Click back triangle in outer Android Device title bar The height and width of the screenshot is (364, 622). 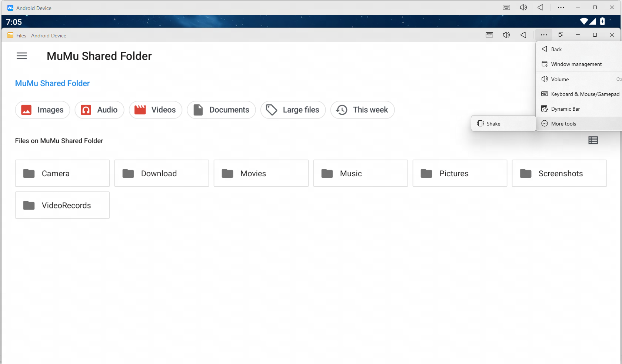(540, 7)
